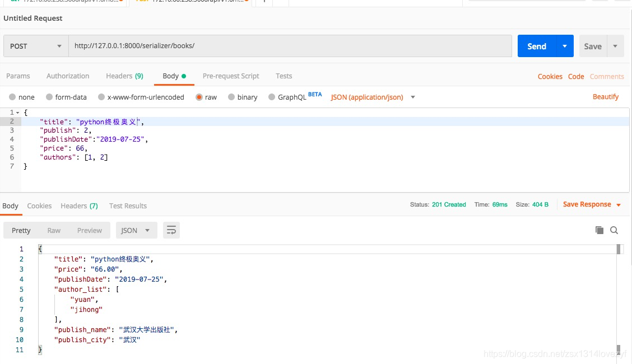
Task: Click the "title" line in request body
Action: 92,122
